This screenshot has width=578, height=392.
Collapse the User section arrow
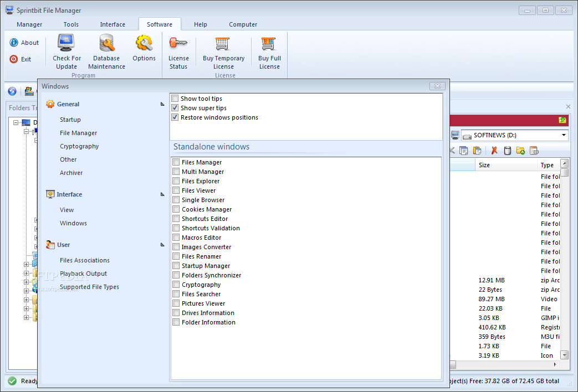click(x=162, y=245)
